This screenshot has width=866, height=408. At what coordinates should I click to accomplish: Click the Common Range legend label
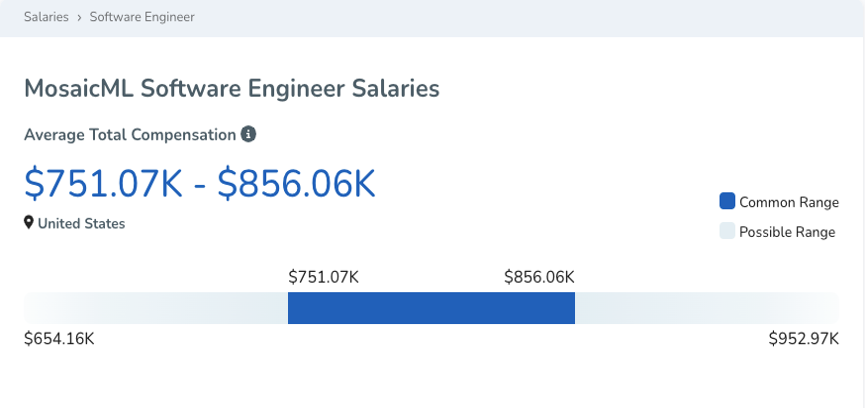point(788,202)
